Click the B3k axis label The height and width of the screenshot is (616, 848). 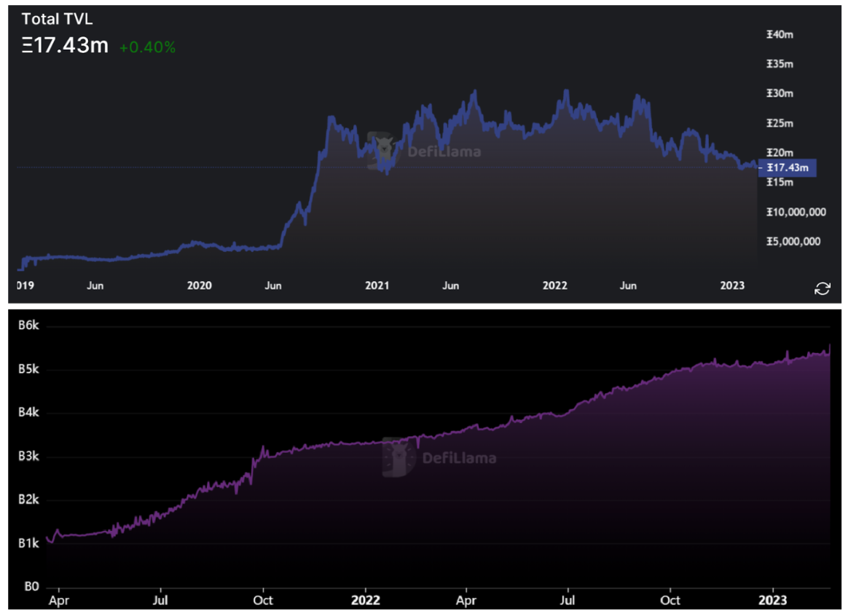coord(28,456)
